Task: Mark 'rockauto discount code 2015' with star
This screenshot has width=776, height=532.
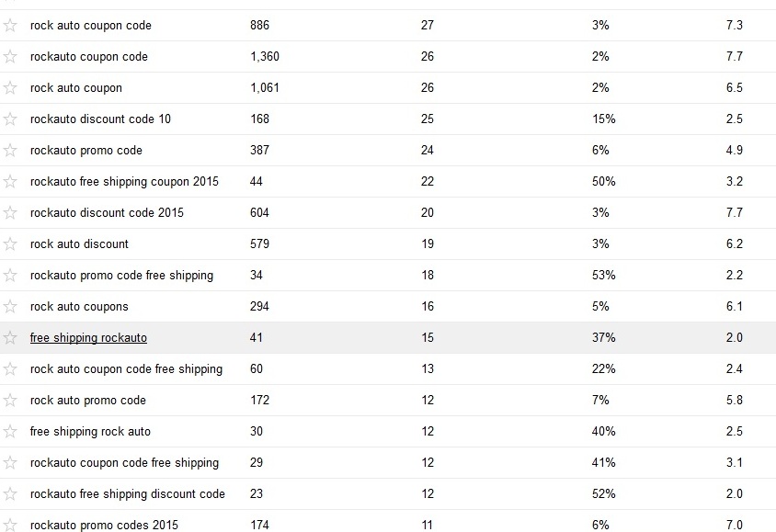Action: click(10, 213)
